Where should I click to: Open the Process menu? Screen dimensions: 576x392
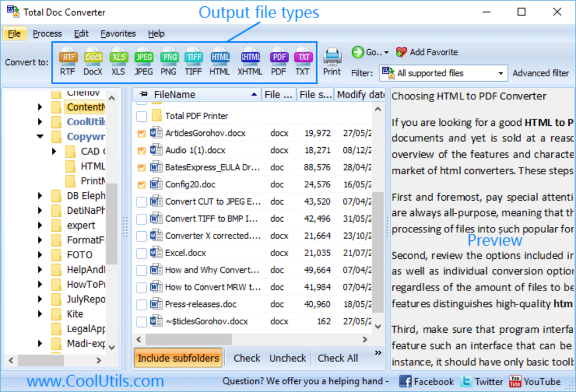(47, 33)
